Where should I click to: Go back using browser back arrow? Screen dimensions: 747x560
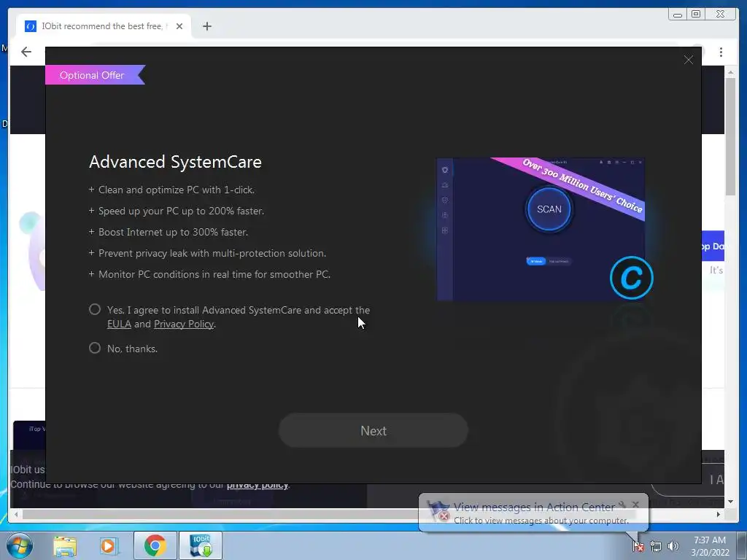pos(26,52)
